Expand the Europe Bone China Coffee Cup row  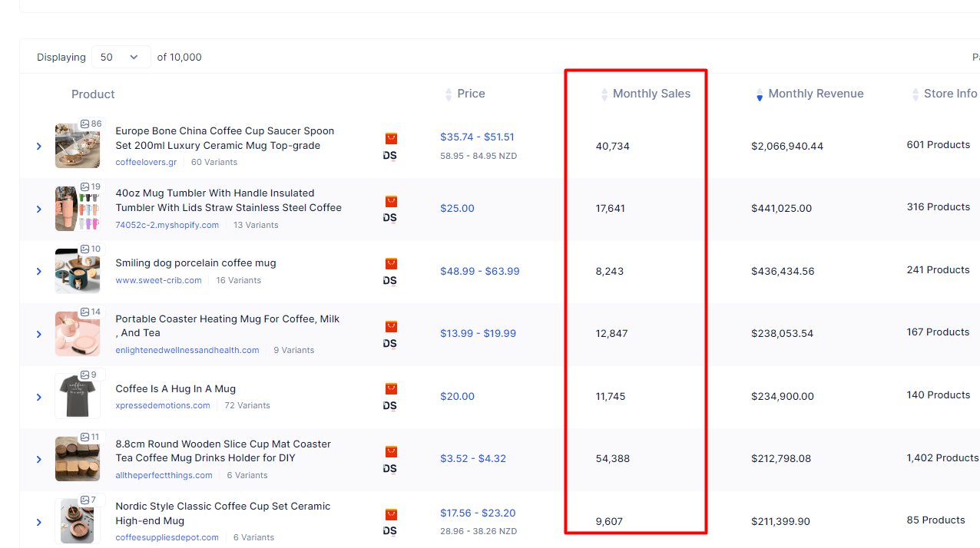(x=39, y=146)
